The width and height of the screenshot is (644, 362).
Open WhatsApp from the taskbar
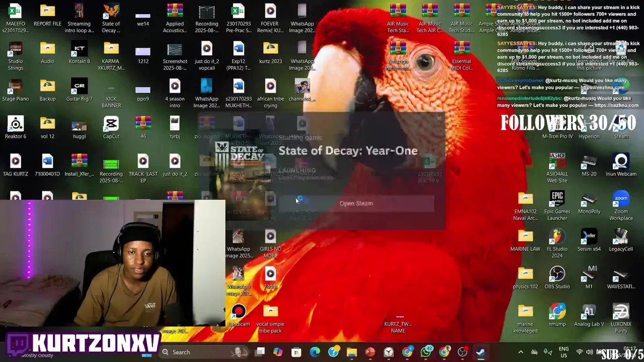point(426,352)
